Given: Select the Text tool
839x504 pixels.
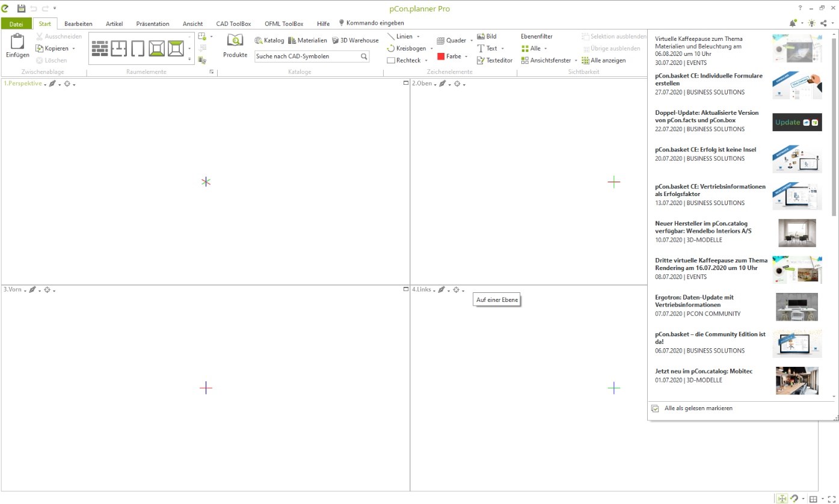Looking at the screenshot, I should [x=487, y=48].
